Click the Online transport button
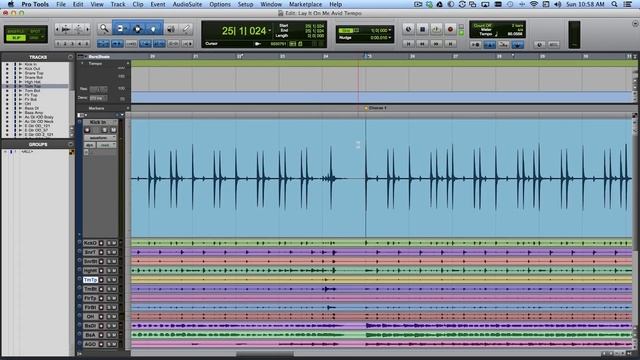The image size is (640, 360). pyautogui.click(x=408, y=29)
